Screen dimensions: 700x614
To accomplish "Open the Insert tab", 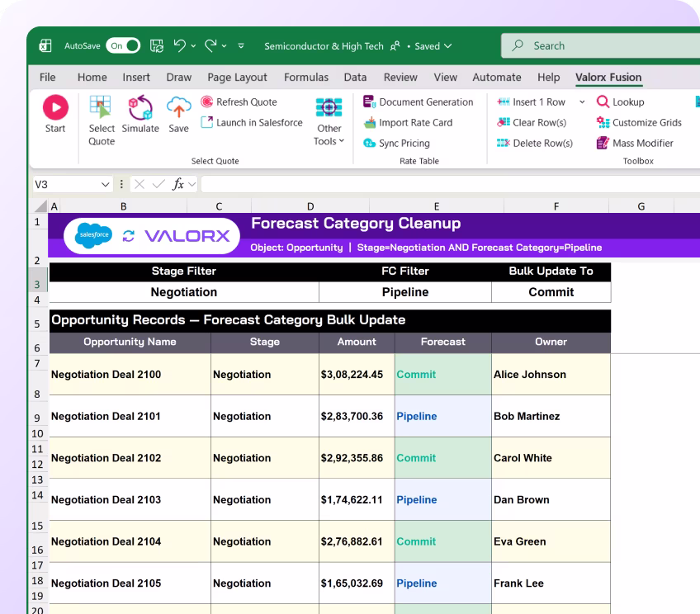I will (x=136, y=78).
